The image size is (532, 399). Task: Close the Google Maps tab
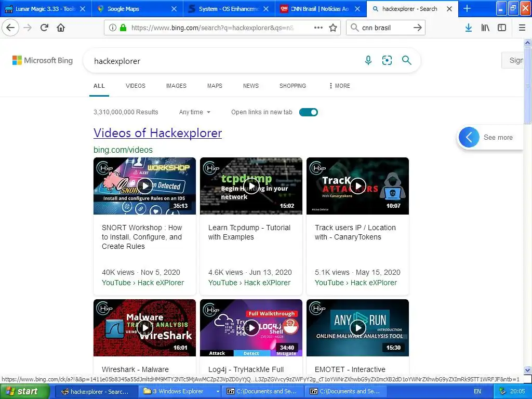coord(174,9)
